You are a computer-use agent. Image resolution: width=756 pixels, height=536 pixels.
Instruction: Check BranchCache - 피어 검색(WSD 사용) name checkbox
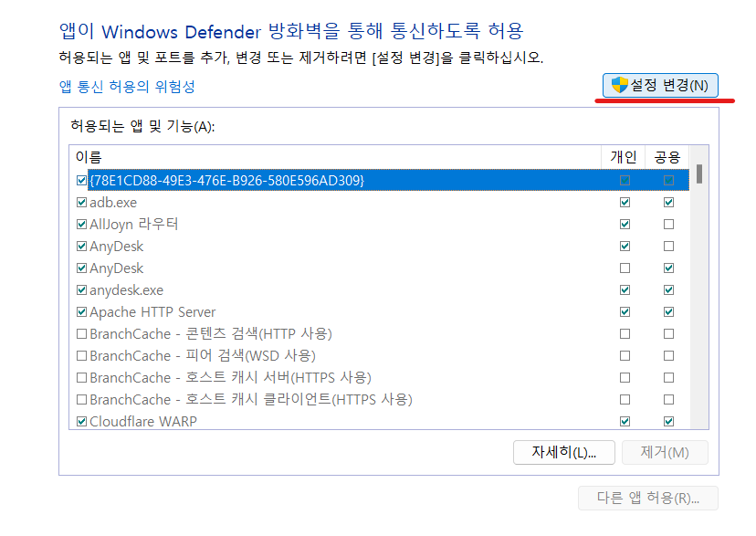(x=81, y=356)
